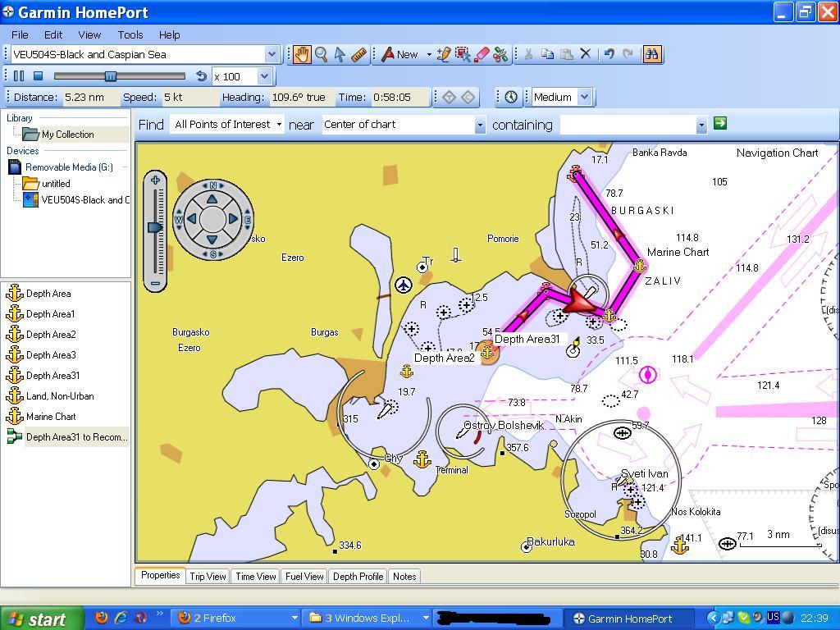Image resolution: width=840 pixels, height=630 pixels.
Task: Open the playback speed x 100 dropdown
Action: (264, 76)
